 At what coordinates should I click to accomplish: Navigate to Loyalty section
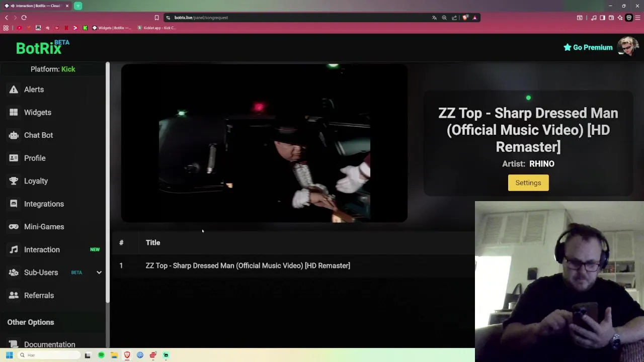click(x=36, y=181)
